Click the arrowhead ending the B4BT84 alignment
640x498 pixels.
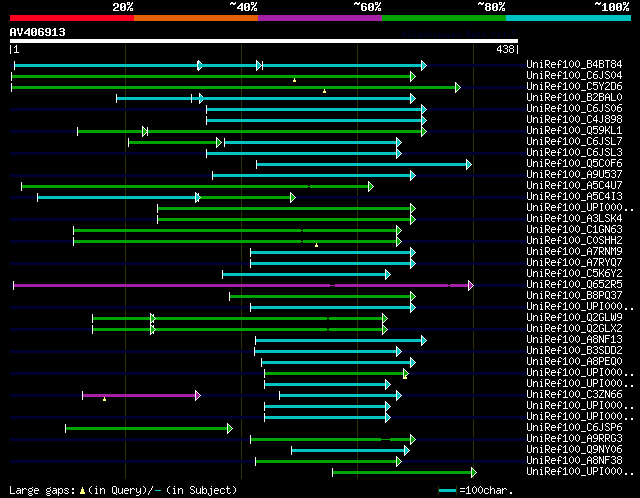click(x=424, y=65)
